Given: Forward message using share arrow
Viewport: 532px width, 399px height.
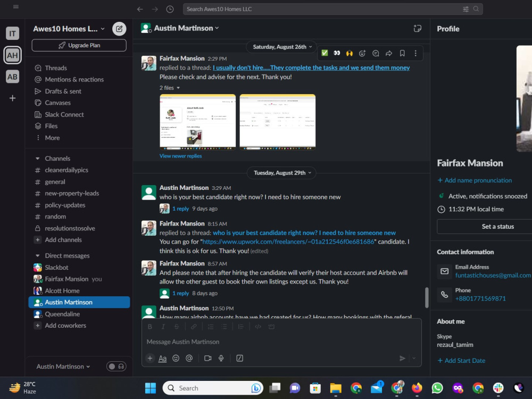Looking at the screenshot, I should pos(389,53).
